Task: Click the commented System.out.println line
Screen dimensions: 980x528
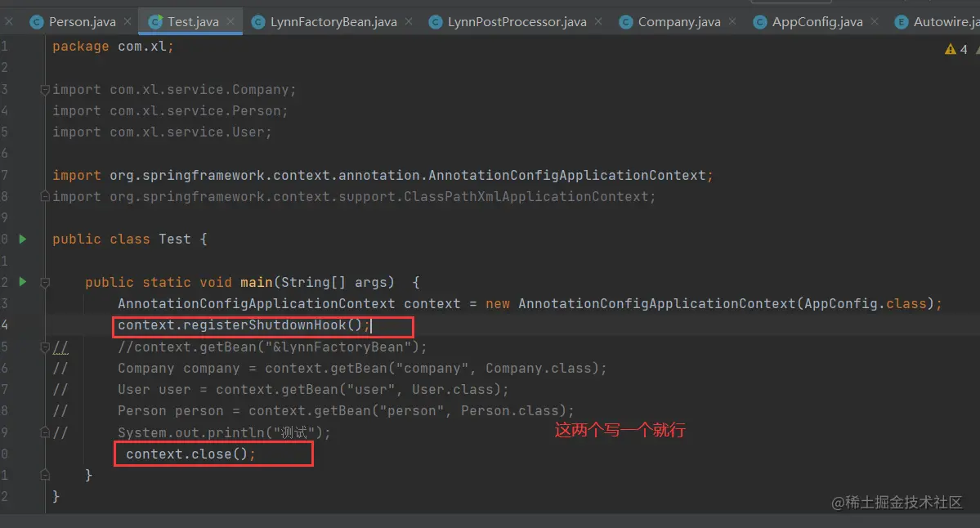Action: click(224, 432)
